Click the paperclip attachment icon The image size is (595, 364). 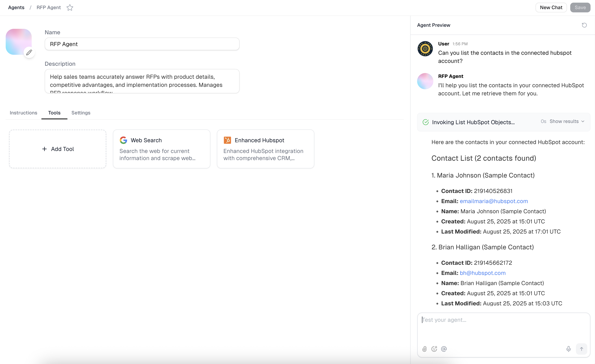point(424,349)
